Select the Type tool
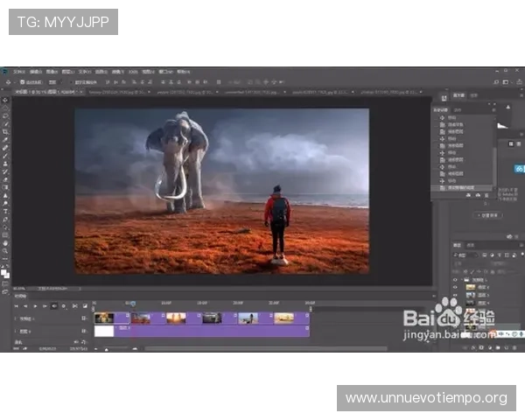 tap(5, 211)
